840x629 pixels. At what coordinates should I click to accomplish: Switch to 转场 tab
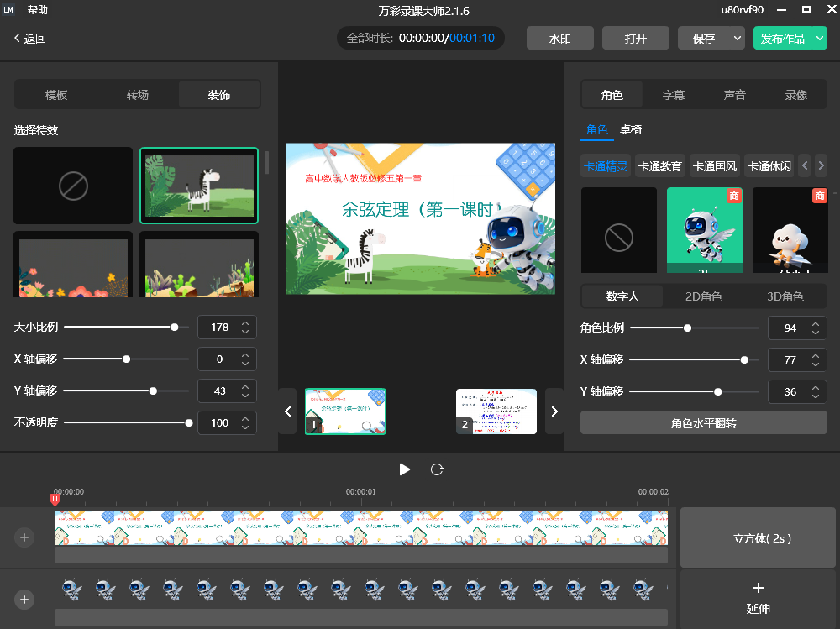pyautogui.click(x=138, y=95)
